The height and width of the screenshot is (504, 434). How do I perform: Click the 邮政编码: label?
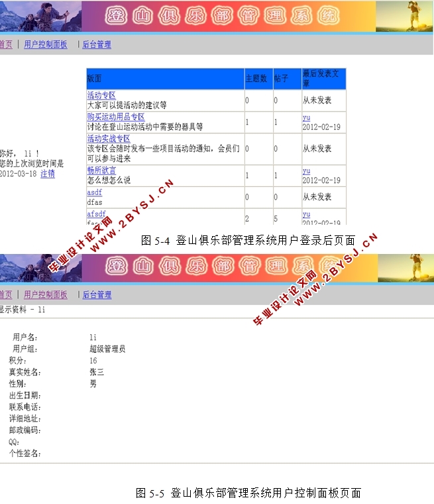pyautogui.click(x=25, y=430)
